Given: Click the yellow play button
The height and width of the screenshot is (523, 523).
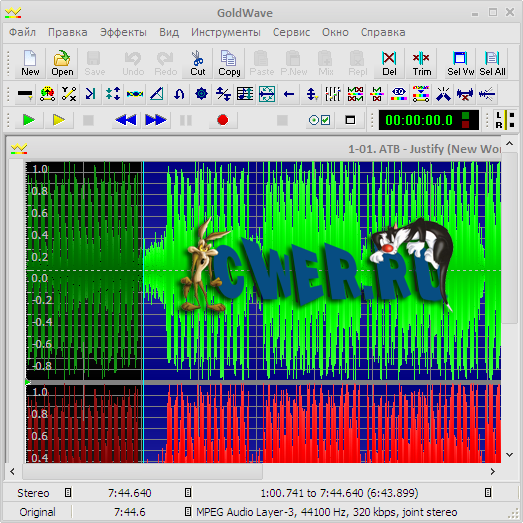Looking at the screenshot, I should click(59, 120).
